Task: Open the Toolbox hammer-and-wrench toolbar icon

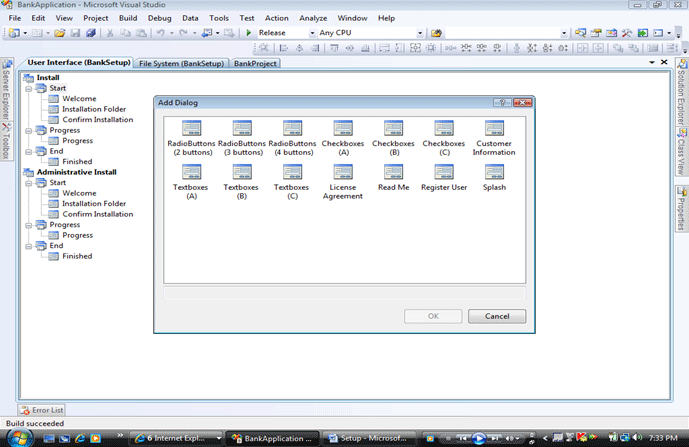Action: point(627,33)
